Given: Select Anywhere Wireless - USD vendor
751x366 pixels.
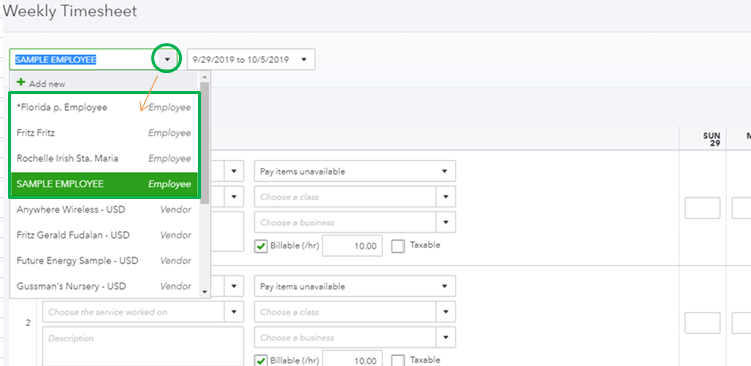Looking at the screenshot, I should click(103, 209).
